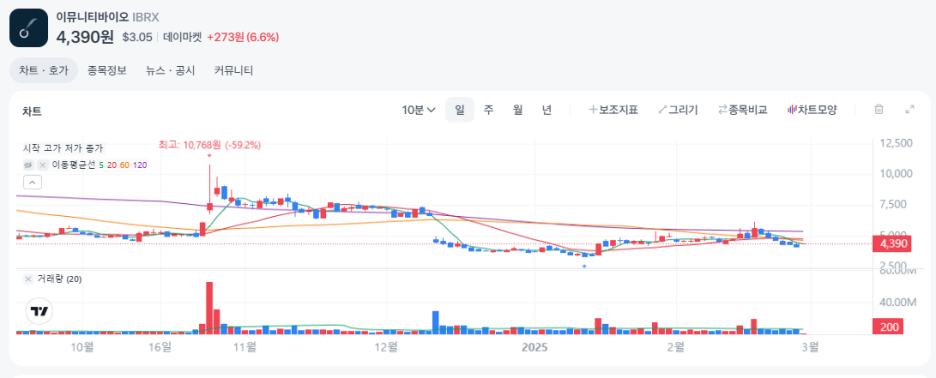936x378 pixels.
Task: Expand chart to fullscreen
Action: (x=910, y=109)
